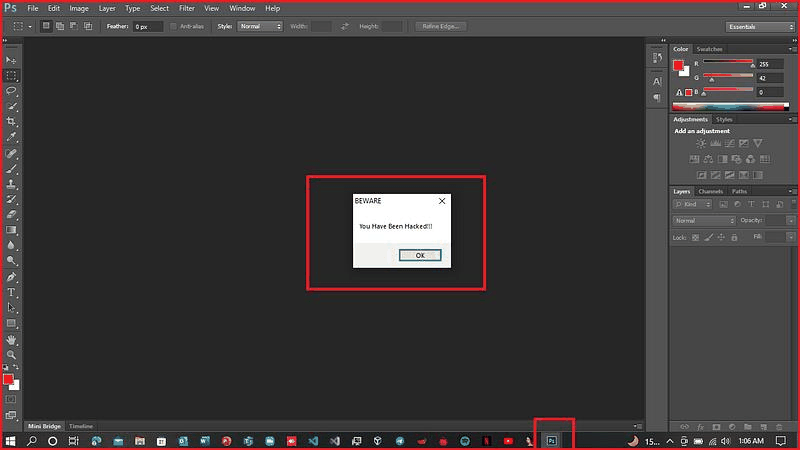Toggle Lock transparent pixels

click(x=695, y=237)
